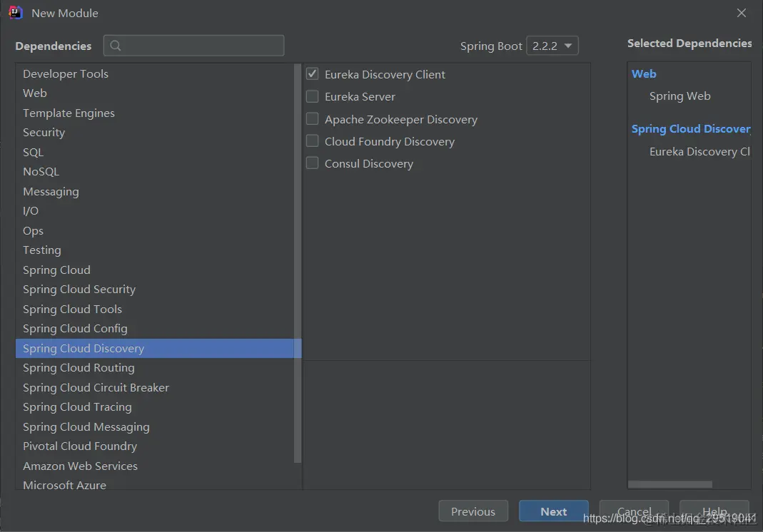Open the Spring Cloud category
This screenshot has width=763, height=532.
[x=155, y=270]
